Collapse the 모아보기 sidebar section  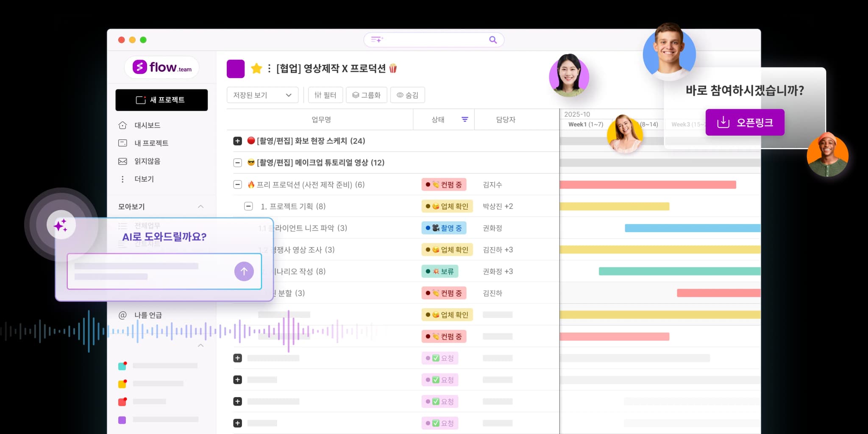click(x=200, y=206)
